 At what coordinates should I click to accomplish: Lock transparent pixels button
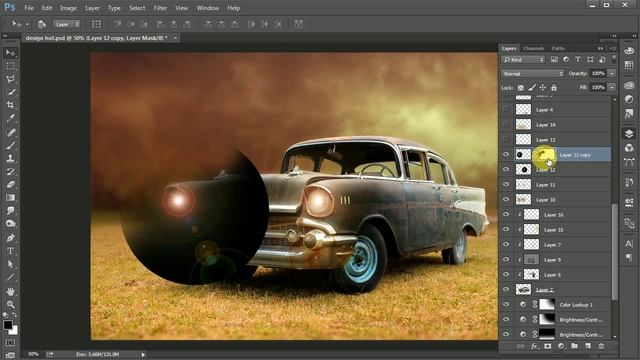520,88
